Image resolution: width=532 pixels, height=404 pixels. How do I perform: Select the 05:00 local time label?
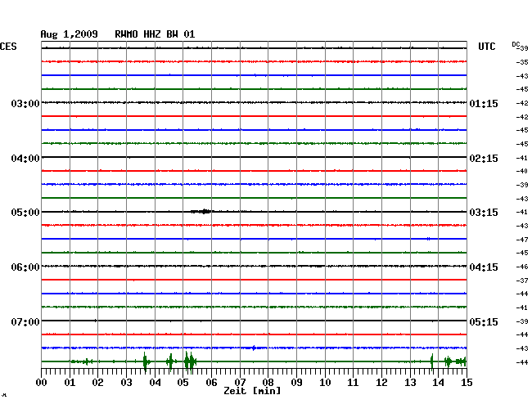(x=25, y=213)
